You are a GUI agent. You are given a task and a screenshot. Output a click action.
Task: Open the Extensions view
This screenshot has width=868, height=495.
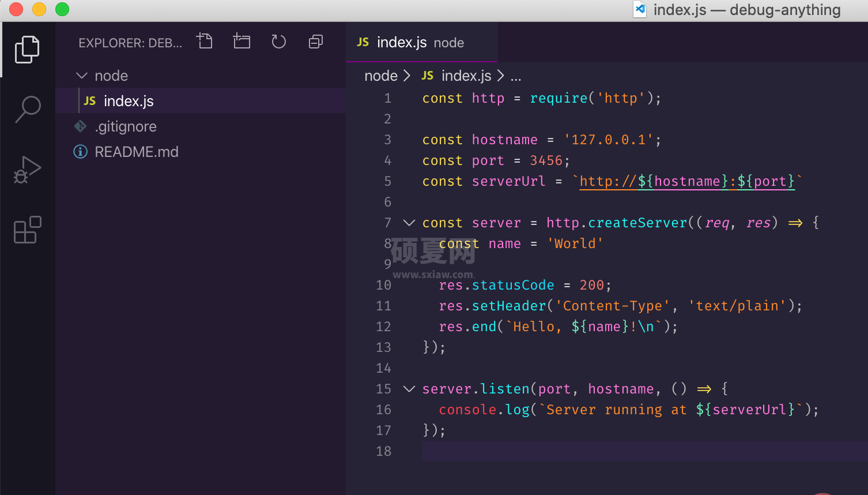27,230
